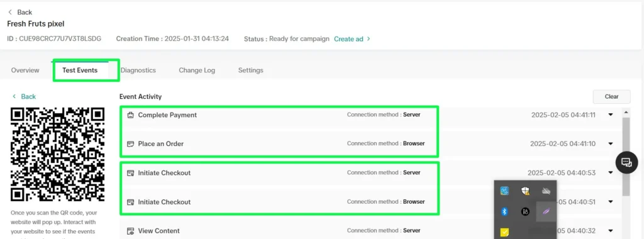Open the B&O audio tray icon

tap(525, 211)
